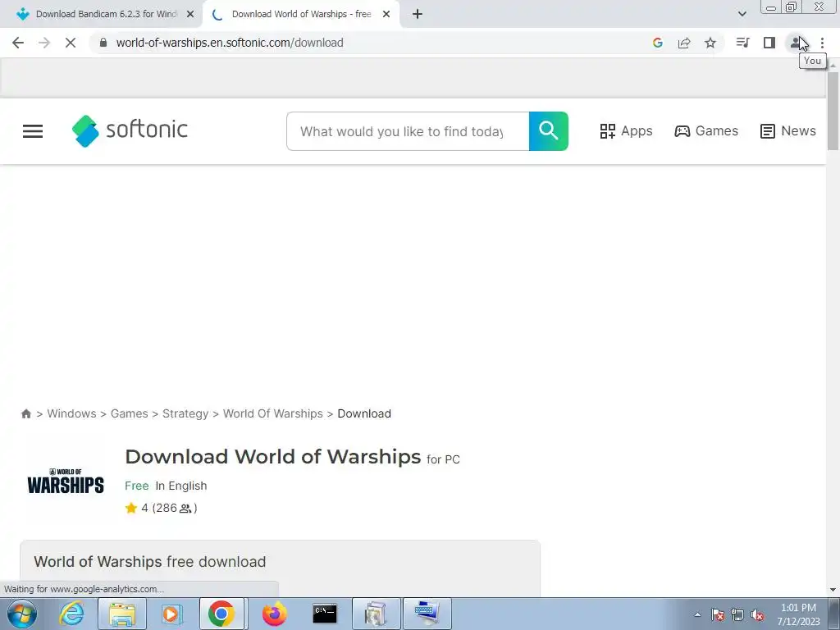Click the star rating 4 (286)

click(x=162, y=508)
